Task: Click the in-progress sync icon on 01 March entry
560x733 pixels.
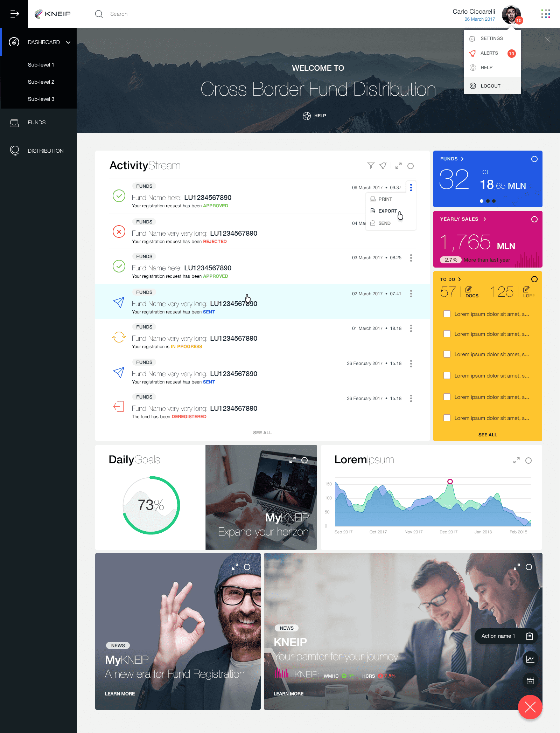Action: tap(119, 337)
